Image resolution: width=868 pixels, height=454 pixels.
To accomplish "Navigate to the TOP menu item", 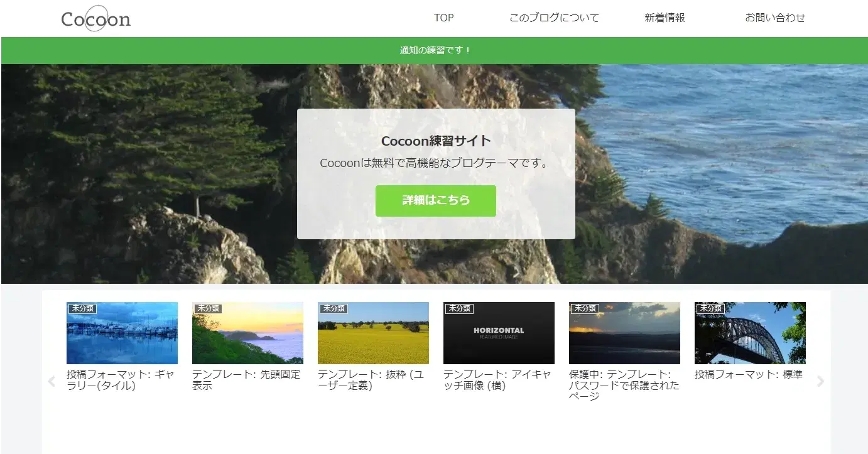I will (443, 18).
